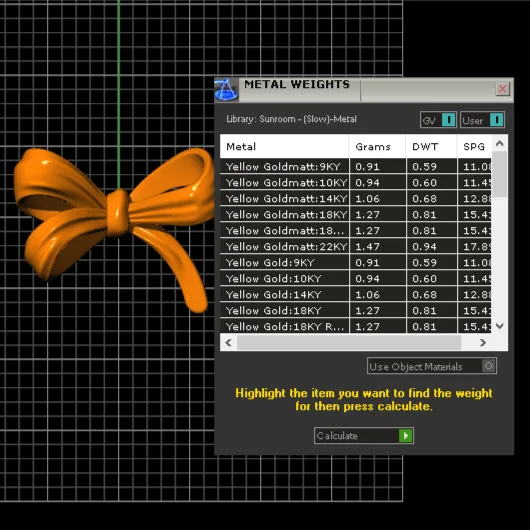Screen dimensions: 530x530
Task: Select the Yellow Goldmatt:18... truncated row
Action: tap(356, 231)
